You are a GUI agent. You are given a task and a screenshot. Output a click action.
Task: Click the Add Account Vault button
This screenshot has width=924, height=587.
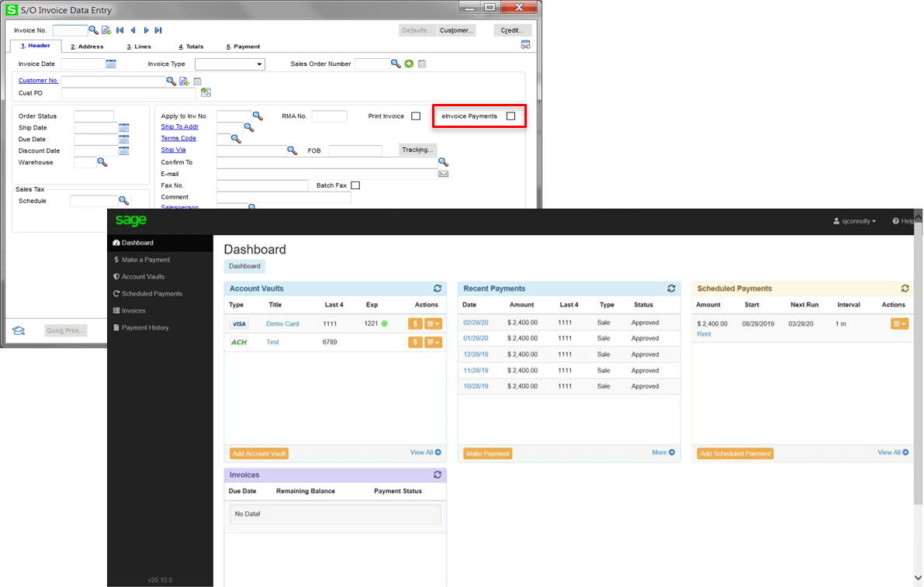[x=259, y=454]
